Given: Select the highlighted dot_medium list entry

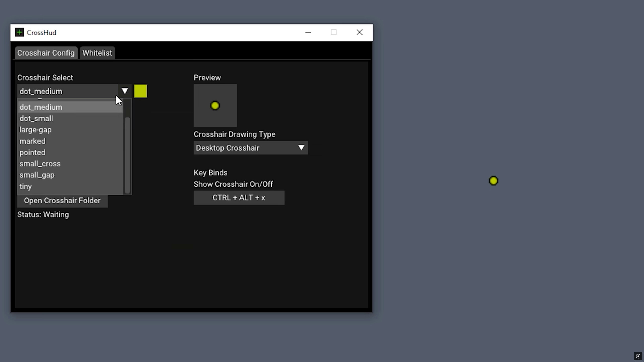Looking at the screenshot, I should pyautogui.click(x=41, y=107).
